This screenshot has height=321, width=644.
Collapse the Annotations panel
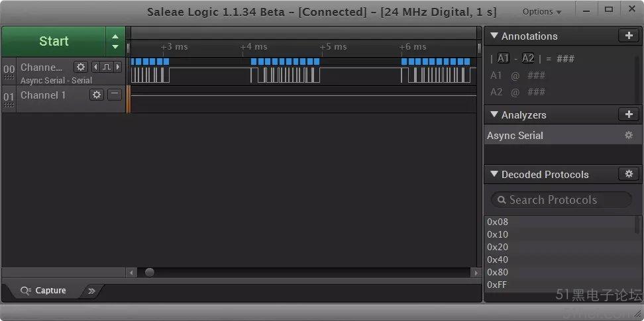[x=494, y=36]
